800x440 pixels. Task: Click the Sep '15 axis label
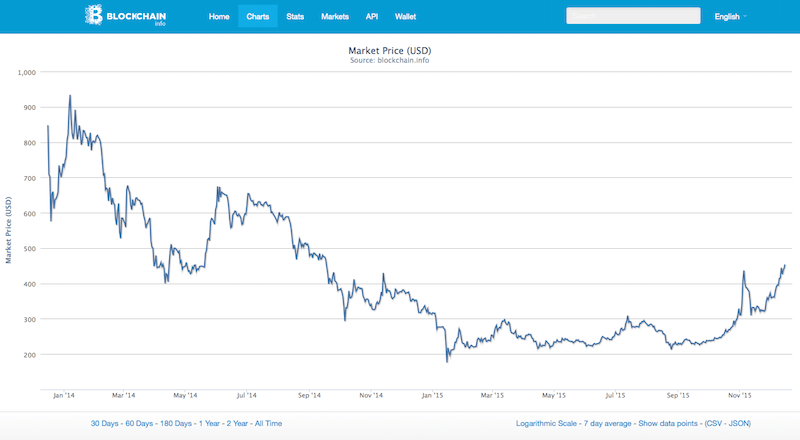[x=678, y=395]
